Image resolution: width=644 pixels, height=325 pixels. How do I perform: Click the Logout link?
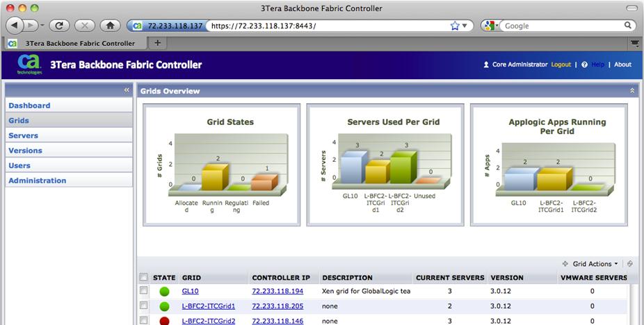tap(561, 65)
